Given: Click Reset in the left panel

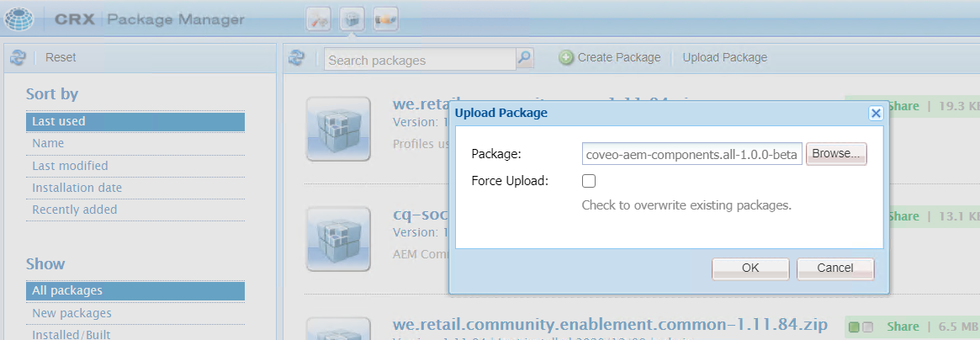Looking at the screenshot, I should (x=61, y=57).
